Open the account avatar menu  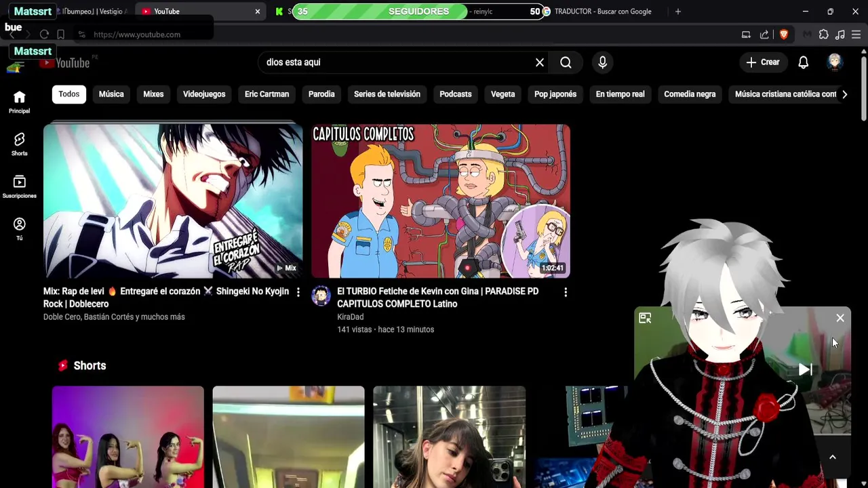click(834, 62)
